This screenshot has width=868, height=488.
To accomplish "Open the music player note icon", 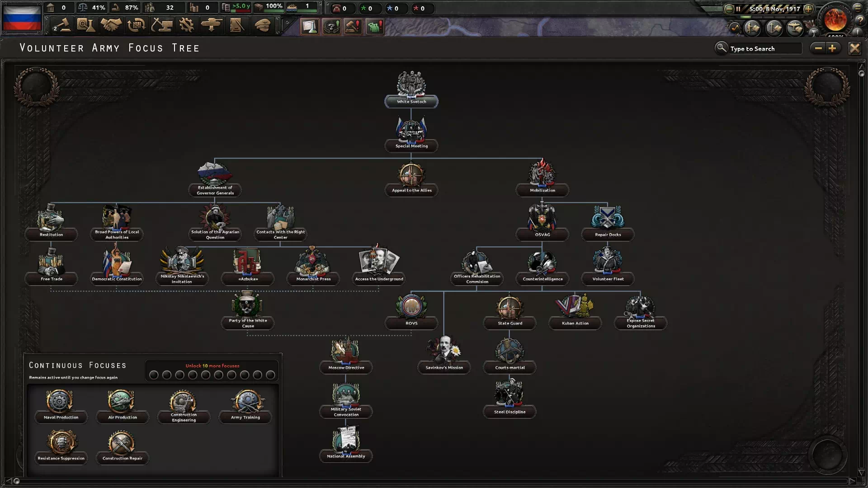I will click(x=735, y=28).
